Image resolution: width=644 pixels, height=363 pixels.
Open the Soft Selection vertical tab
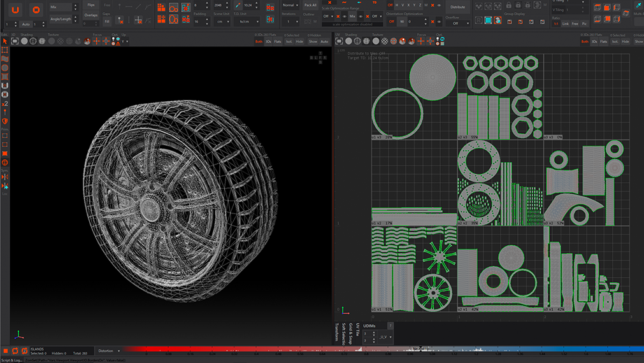(344, 334)
